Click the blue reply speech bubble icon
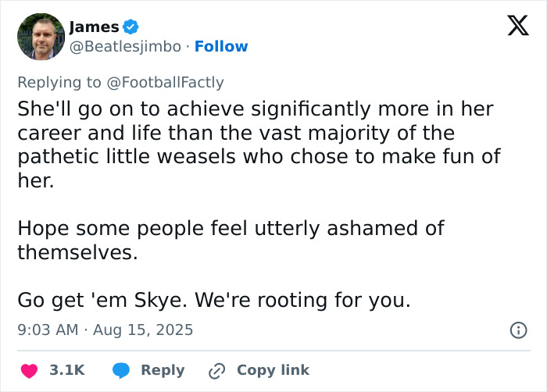This screenshot has height=392, width=547. click(121, 370)
